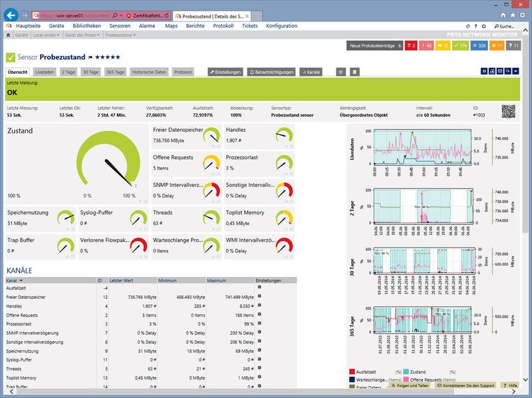Click the home icon in breadcrumb bar
The width and height of the screenshot is (532, 398).
tap(8, 35)
